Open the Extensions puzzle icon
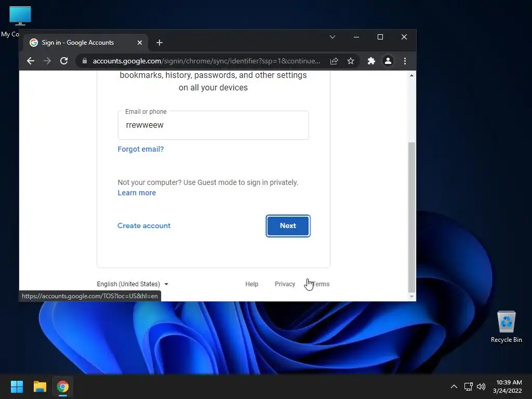The image size is (532, 399). coord(371,61)
